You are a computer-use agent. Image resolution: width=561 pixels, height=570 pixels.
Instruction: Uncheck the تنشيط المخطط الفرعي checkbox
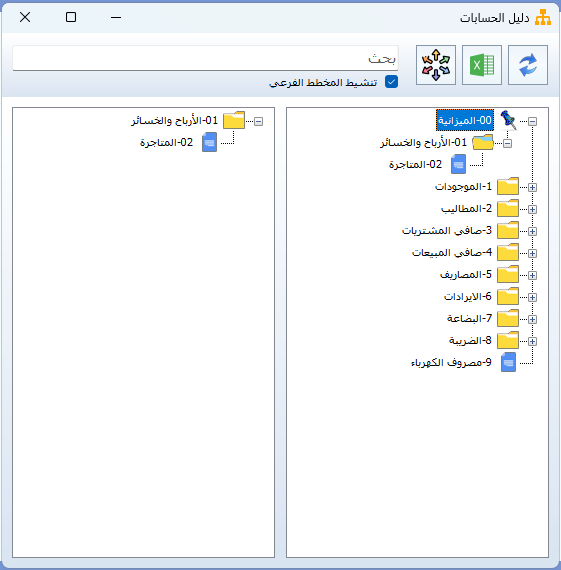(x=391, y=82)
